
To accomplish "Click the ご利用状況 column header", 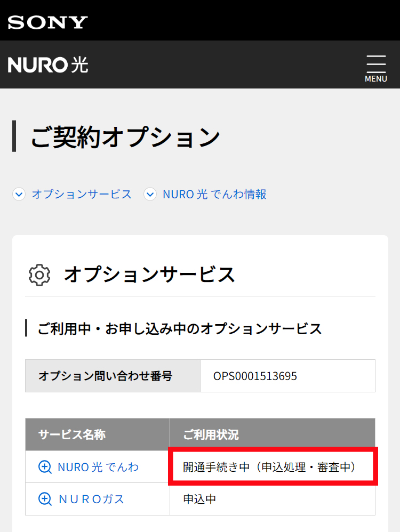I will coord(273,434).
